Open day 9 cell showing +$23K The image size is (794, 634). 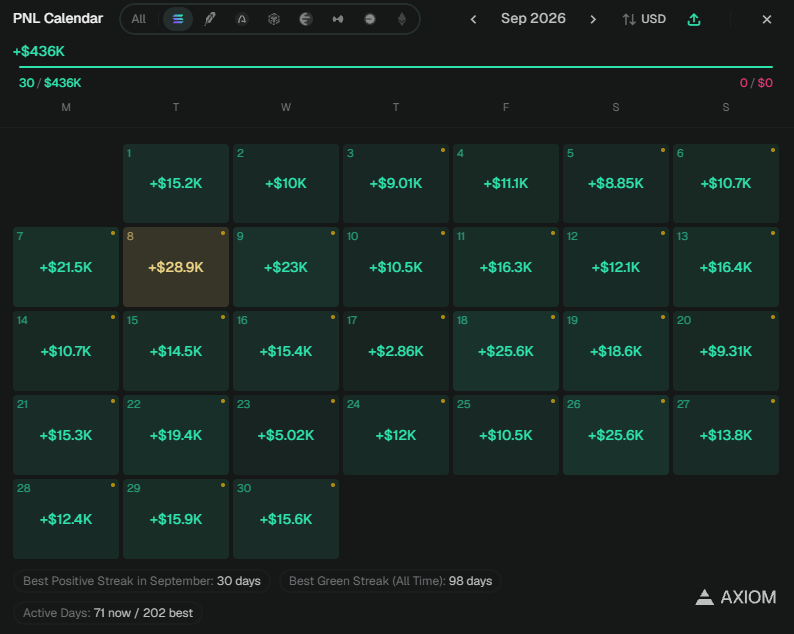pos(286,267)
